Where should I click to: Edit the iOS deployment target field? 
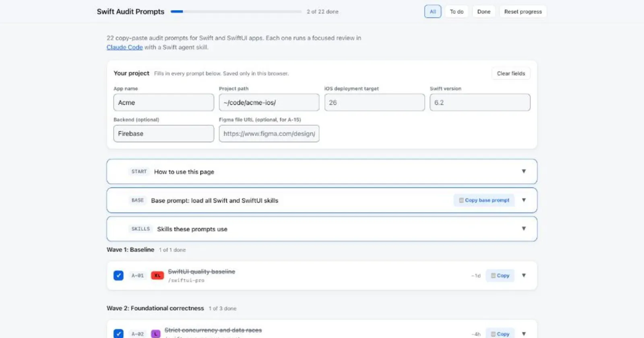click(374, 103)
